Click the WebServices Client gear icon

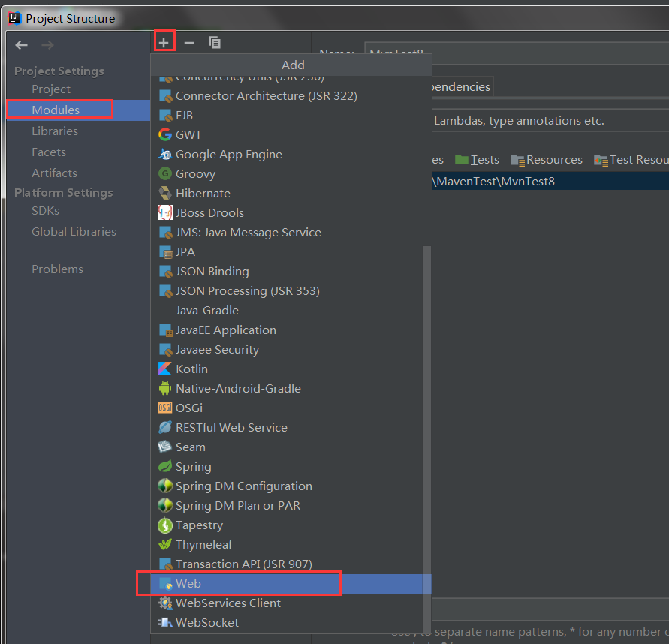coord(165,603)
